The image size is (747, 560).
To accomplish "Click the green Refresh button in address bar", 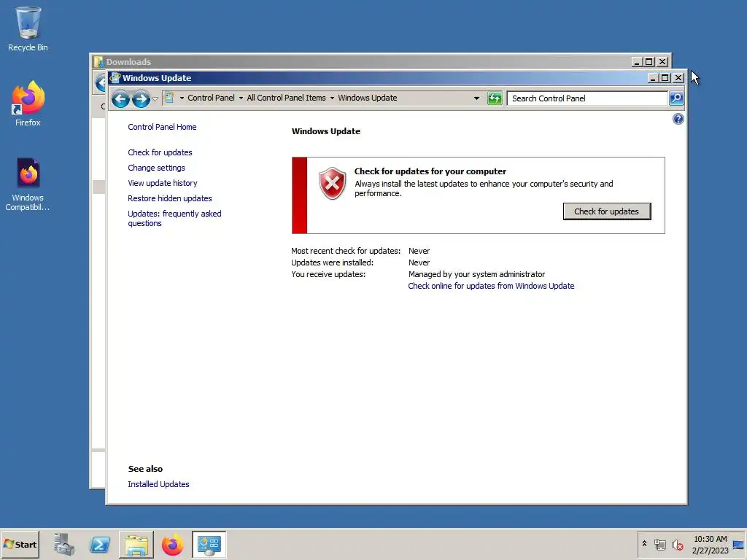I will click(x=495, y=98).
